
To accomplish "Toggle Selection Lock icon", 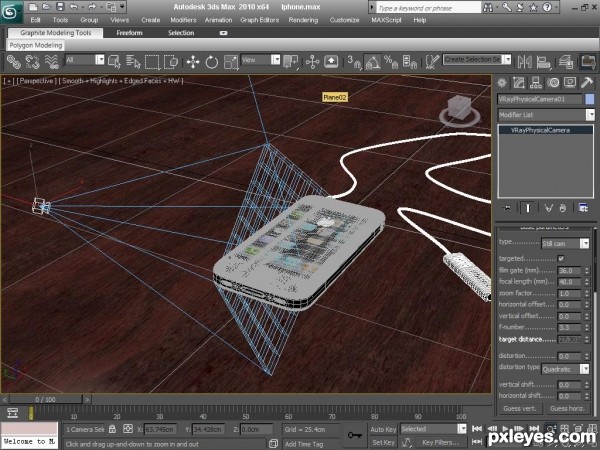I will 112,429.
